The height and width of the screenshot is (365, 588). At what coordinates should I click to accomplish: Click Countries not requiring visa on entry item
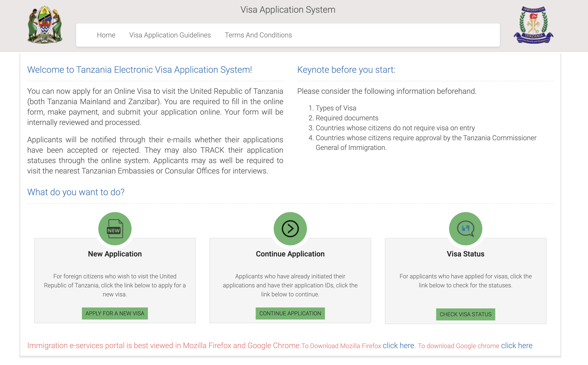(x=395, y=128)
